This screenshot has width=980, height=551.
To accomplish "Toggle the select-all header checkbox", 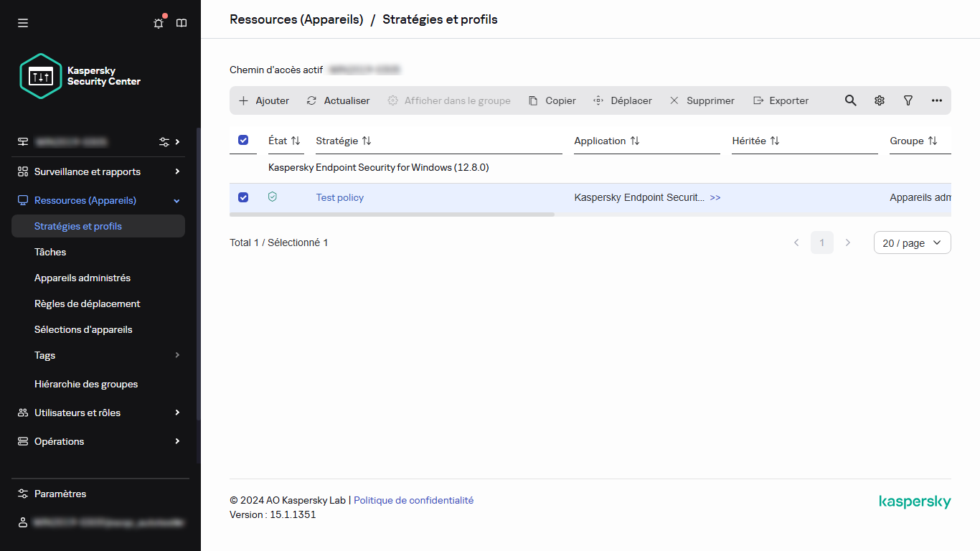I will (x=243, y=141).
